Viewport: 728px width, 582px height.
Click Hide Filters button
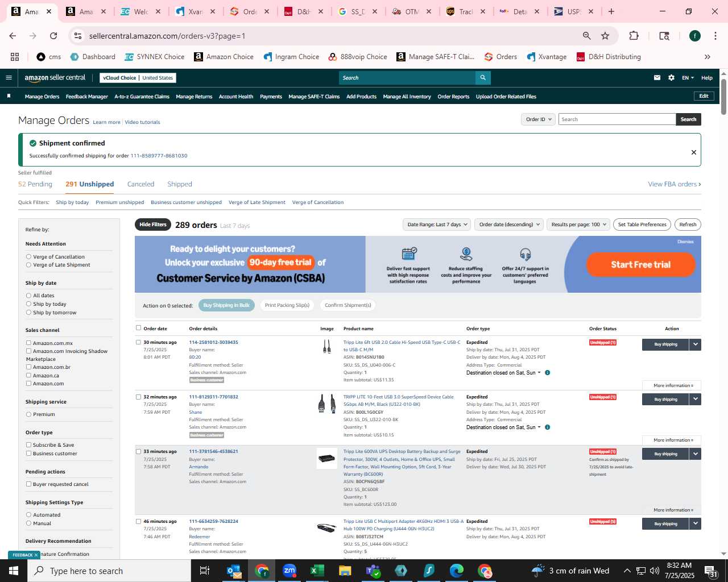click(153, 225)
